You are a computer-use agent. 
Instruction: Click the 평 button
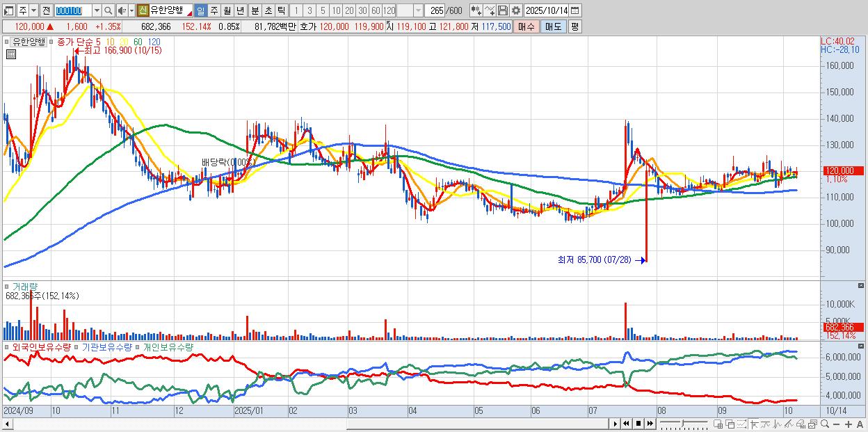pos(574,26)
